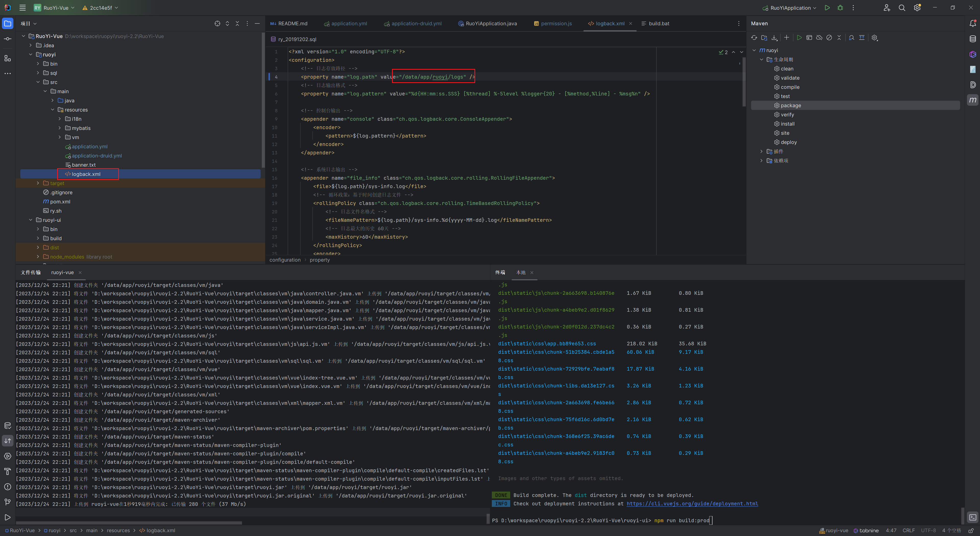Image resolution: width=980 pixels, height=536 pixels.
Task: Reload all Maven projects
Action: 754,38
